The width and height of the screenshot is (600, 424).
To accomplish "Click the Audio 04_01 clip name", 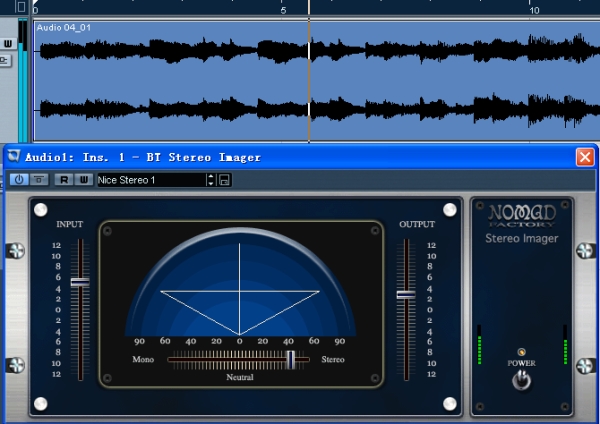I will coord(64,28).
